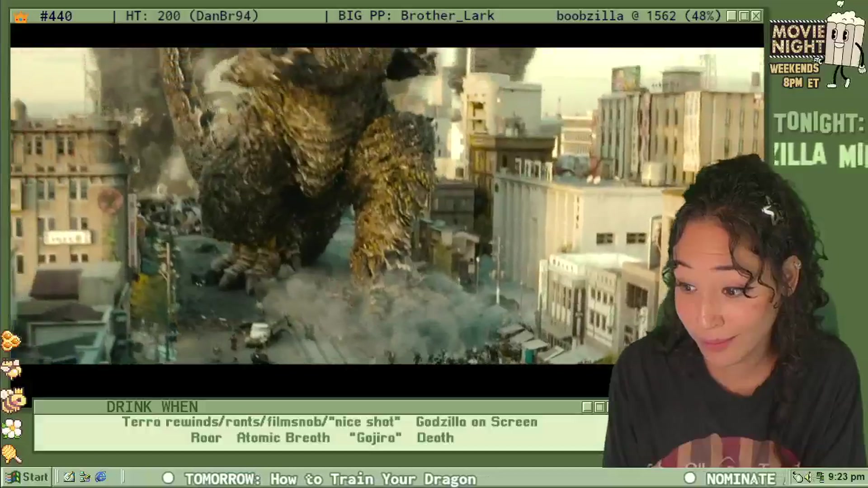Click the Movie Night logo
The image size is (868, 488).
[x=798, y=39]
